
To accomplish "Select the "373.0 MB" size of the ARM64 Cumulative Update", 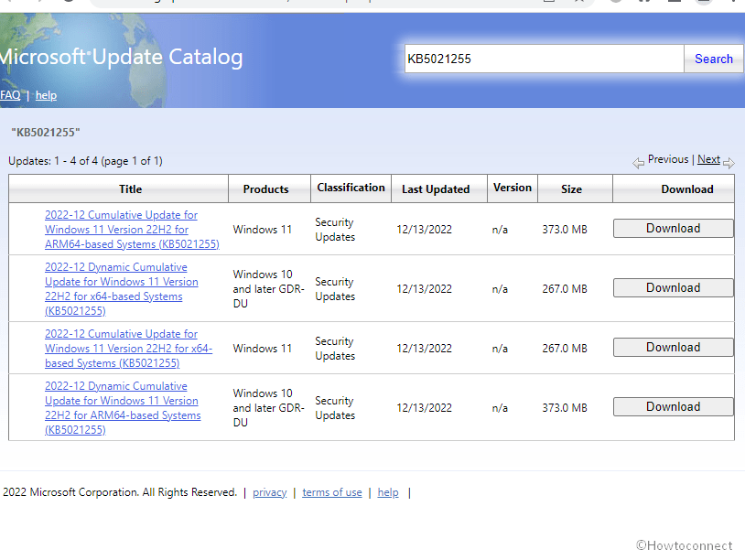I will (565, 230).
